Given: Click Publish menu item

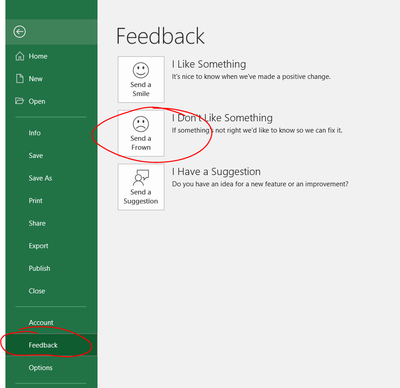Looking at the screenshot, I should [x=39, y=269].
